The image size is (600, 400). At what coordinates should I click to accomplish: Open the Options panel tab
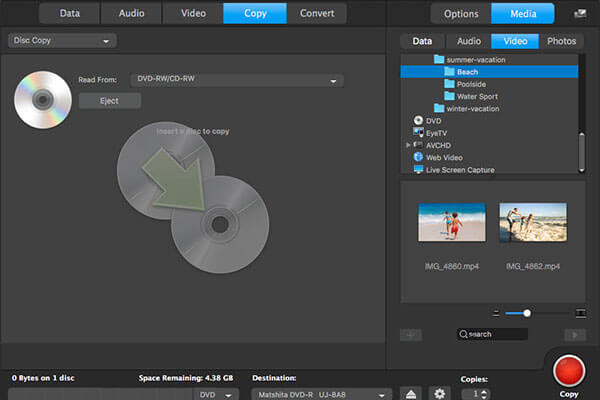click(460, 14)
